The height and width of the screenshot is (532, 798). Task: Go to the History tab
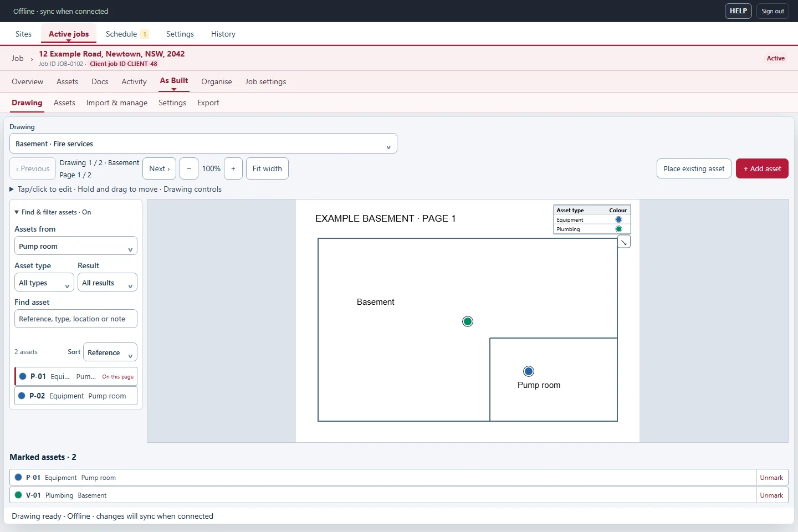[x=223, y=34]
